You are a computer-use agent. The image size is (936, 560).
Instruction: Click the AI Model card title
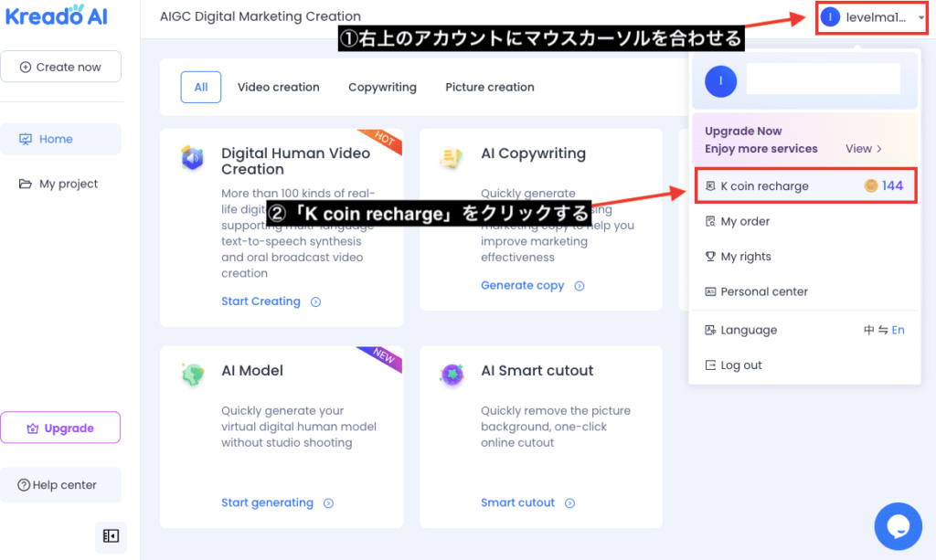(252, 370)
